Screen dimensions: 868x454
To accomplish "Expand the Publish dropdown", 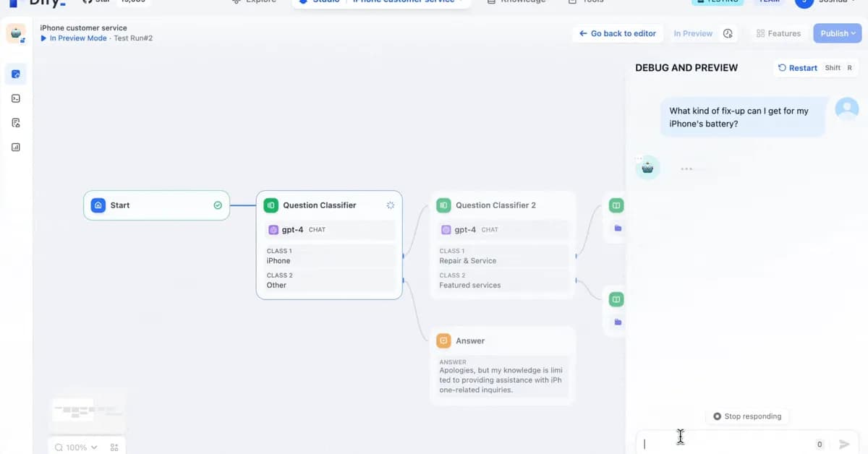I will [837, 33].
